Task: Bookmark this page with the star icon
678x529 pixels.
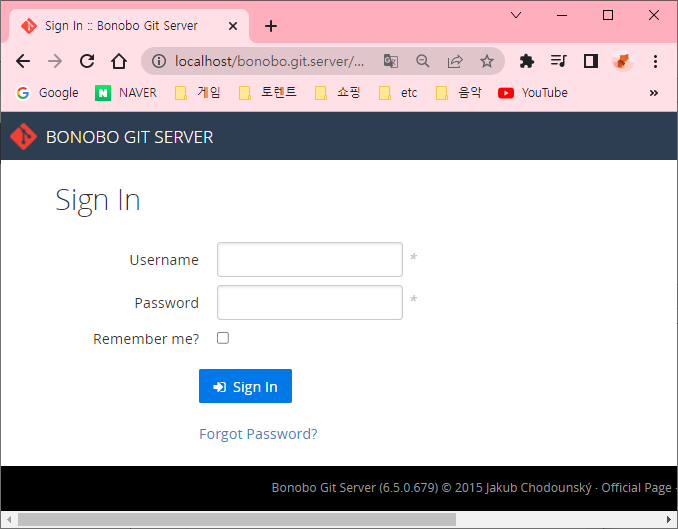Action: tap(487, 61)
